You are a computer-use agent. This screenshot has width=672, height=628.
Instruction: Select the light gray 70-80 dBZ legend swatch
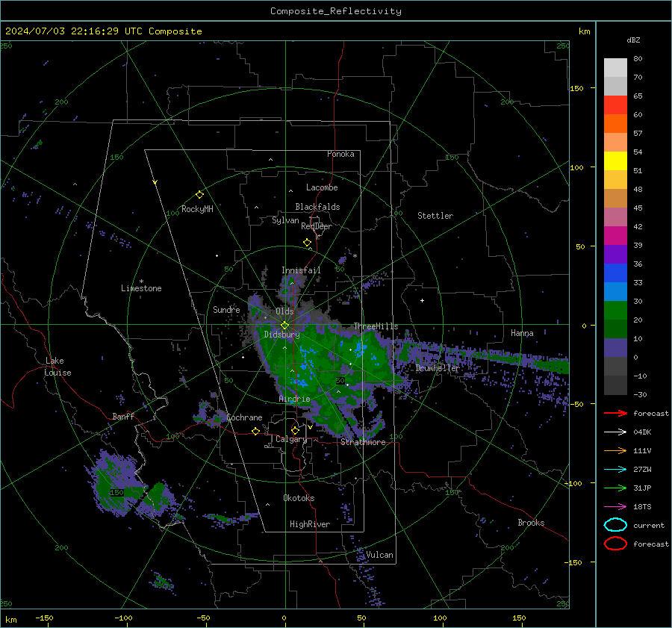615,68
